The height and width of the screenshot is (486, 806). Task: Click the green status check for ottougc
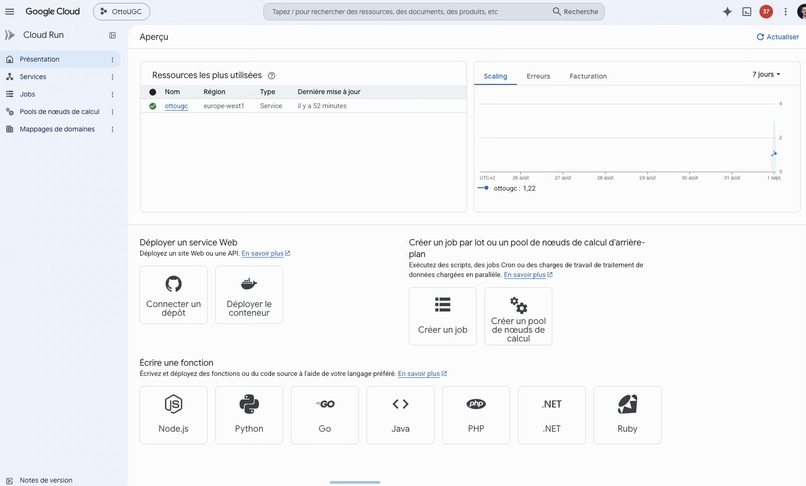tap(153, 106)
